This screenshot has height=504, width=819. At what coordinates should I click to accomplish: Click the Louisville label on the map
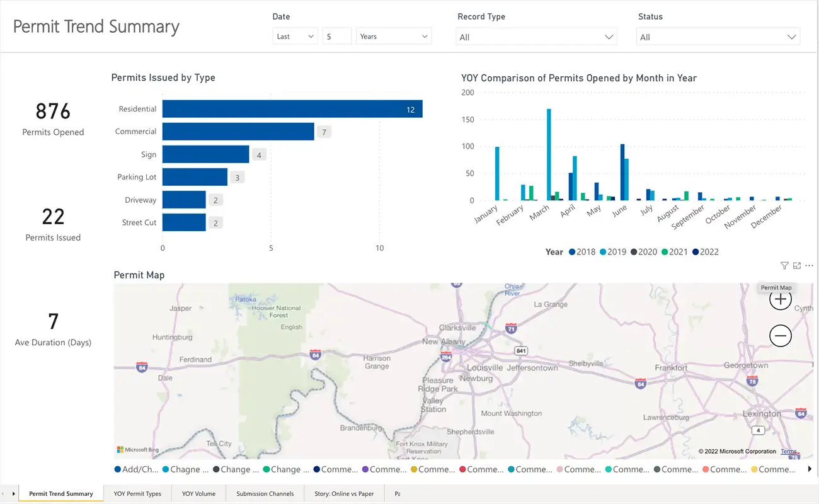pyautogui.click(x=484, y=367)
